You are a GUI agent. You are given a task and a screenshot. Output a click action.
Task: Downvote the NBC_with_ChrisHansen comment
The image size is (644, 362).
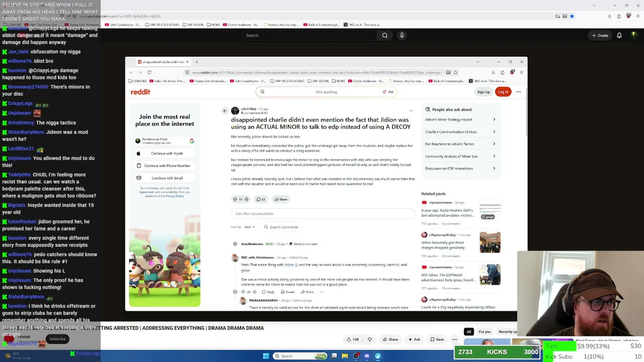[255, 292]
